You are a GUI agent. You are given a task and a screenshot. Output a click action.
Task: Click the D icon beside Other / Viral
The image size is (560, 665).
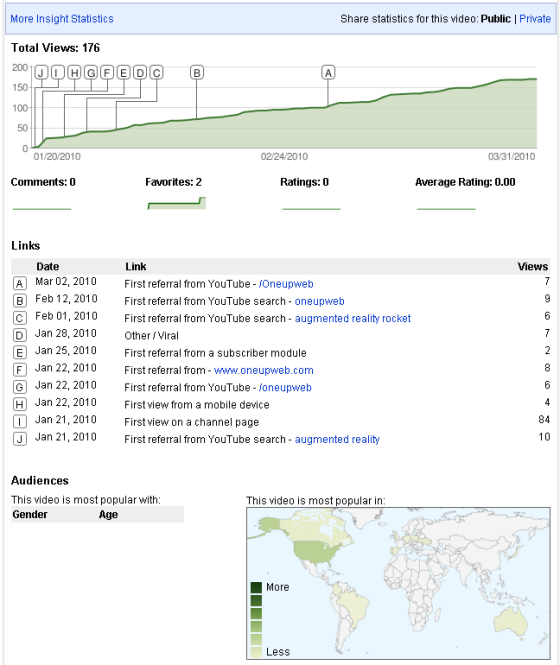click(20, 335)
